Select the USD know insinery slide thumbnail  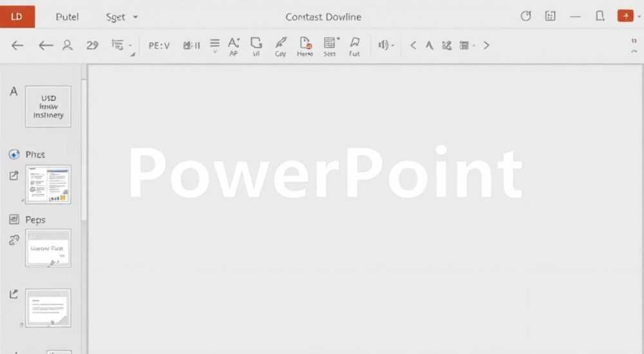pyautogui.click(x=48, y=106)
